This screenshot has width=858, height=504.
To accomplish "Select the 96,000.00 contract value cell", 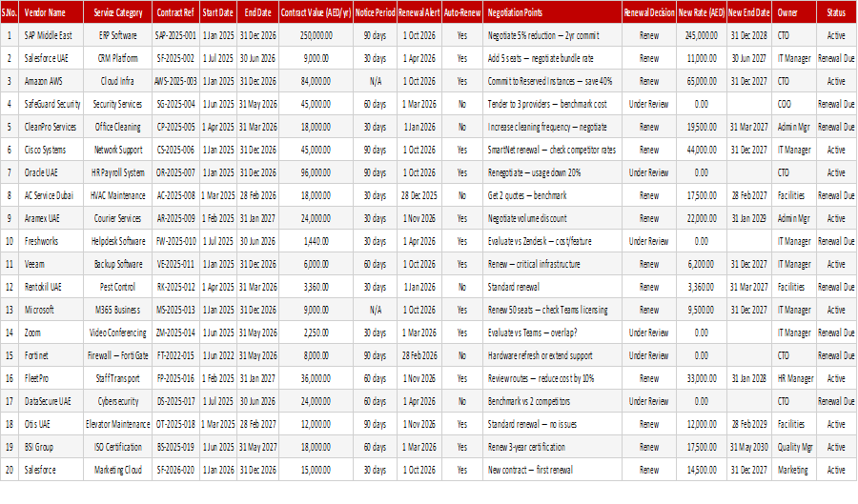I will click(316, 172).
